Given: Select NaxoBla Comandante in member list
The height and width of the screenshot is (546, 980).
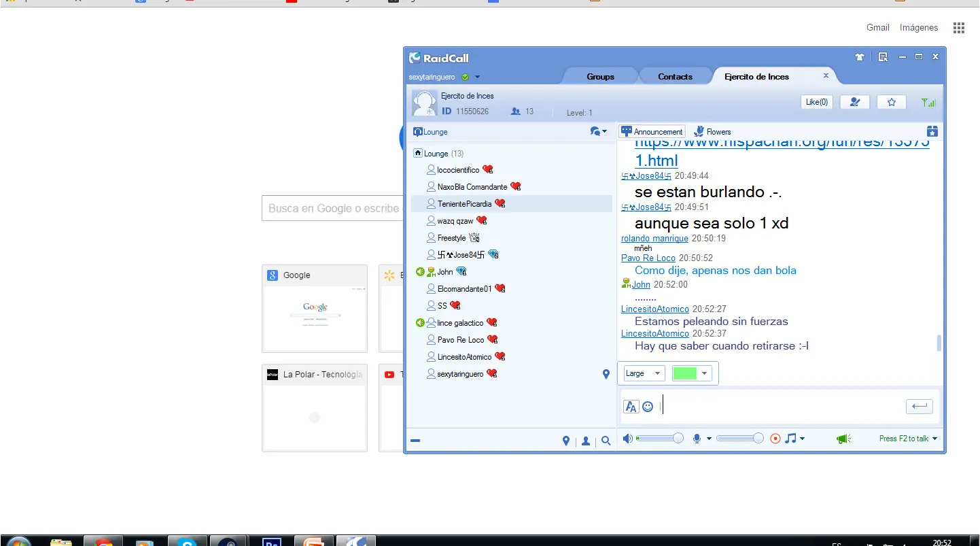Looking at the screenshot, I should (512, 186).
